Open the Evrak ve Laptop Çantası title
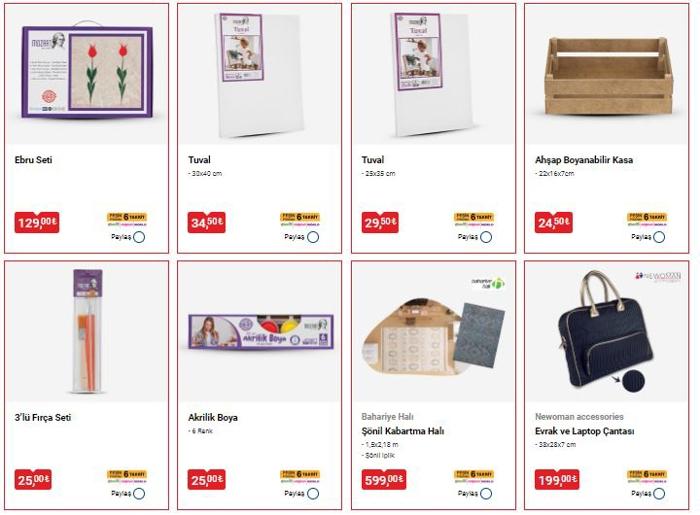 584,431
